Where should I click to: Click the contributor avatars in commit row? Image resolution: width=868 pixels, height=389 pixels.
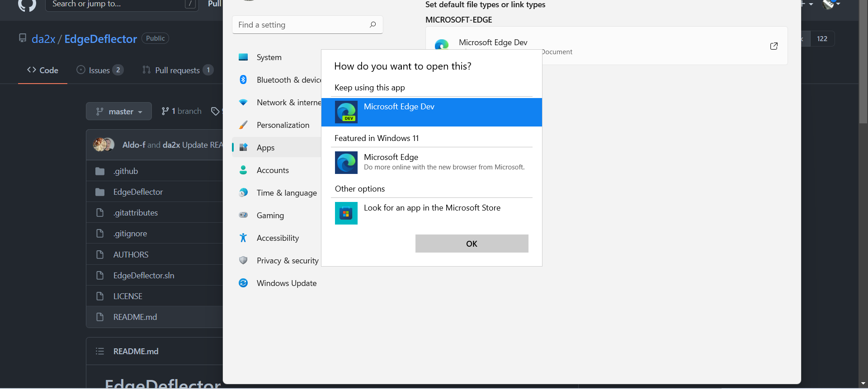(104, 145)
